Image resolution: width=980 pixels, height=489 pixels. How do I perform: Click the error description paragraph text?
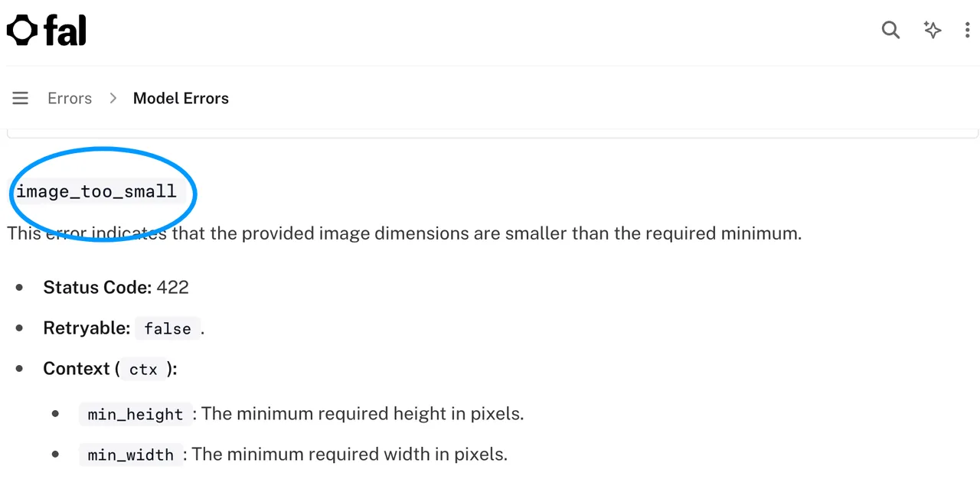[404, 233]
